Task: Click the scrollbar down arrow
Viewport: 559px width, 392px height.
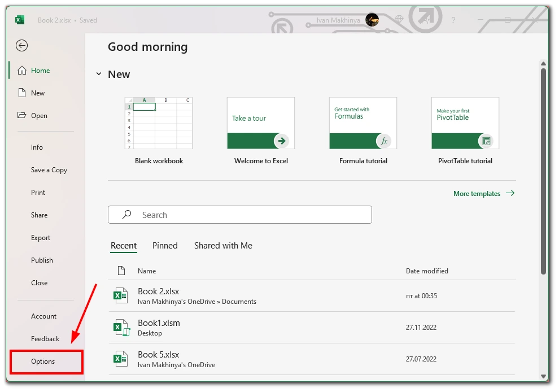Action: point(543,376)
